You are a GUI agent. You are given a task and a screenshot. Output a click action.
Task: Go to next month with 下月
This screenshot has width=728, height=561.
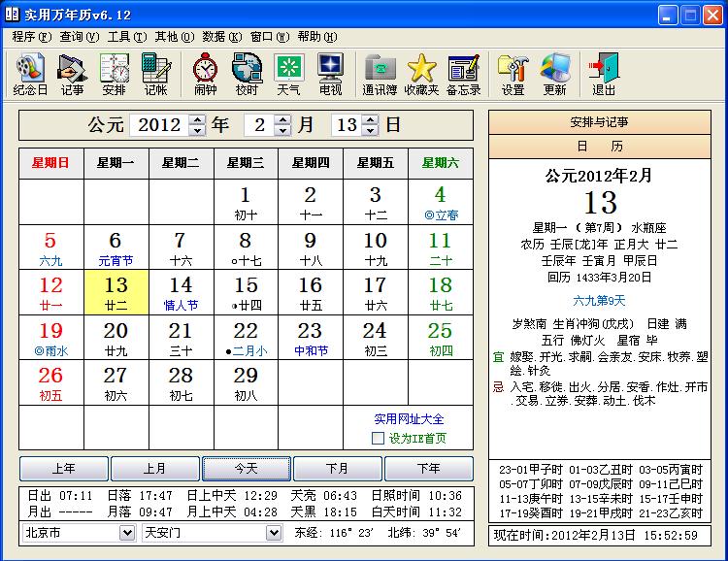coord(338,468)
